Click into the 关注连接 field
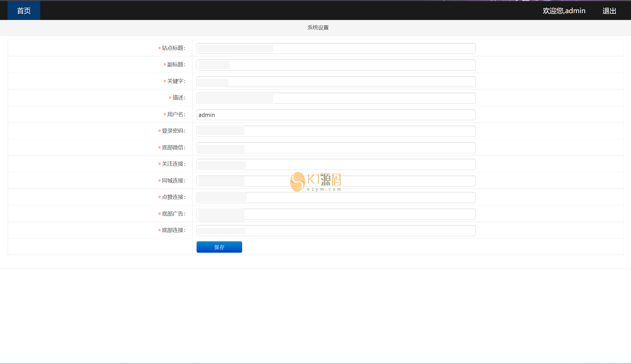This screenshot has width=631, height=364. point(336,164)
